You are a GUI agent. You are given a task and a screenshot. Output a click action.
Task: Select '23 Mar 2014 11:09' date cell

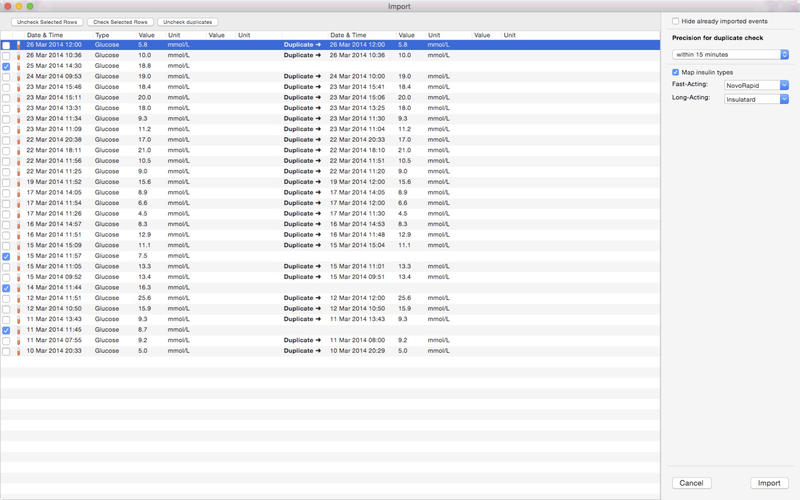(54, 129)
